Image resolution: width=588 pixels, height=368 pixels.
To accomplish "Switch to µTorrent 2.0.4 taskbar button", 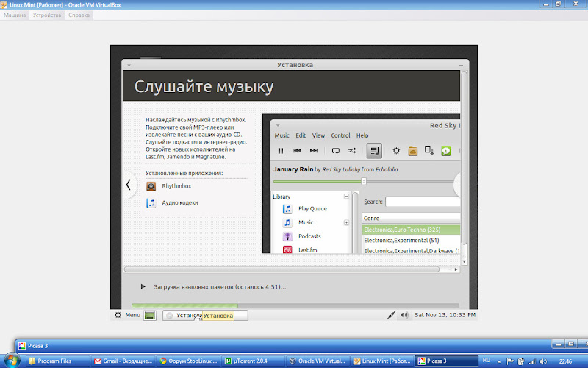I will 253,361.
